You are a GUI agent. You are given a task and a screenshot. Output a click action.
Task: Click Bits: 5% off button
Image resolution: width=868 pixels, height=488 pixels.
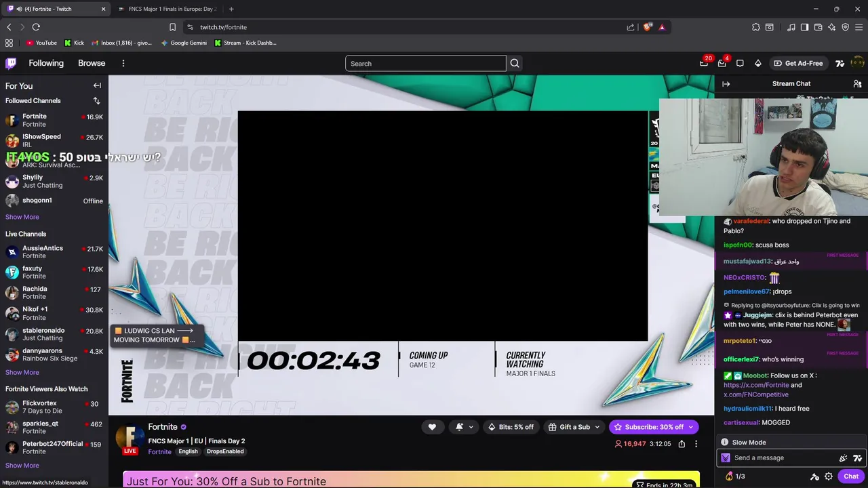[511, 427]
